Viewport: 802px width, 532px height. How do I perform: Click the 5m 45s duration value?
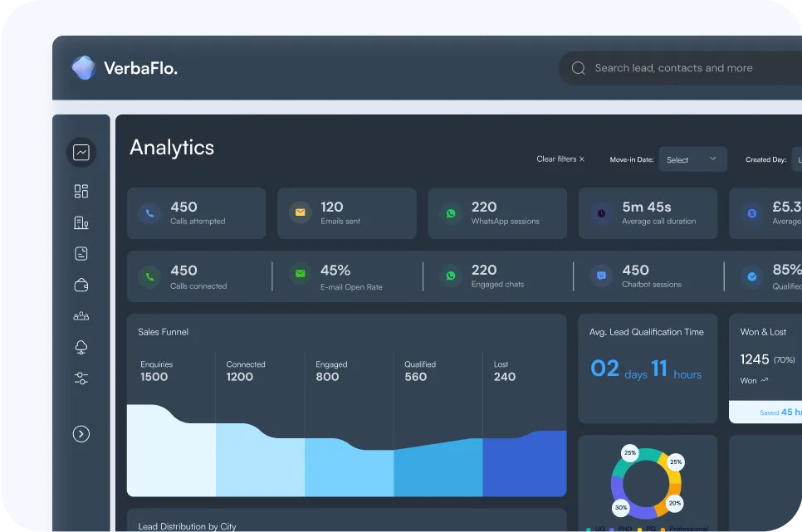point(647,207)
